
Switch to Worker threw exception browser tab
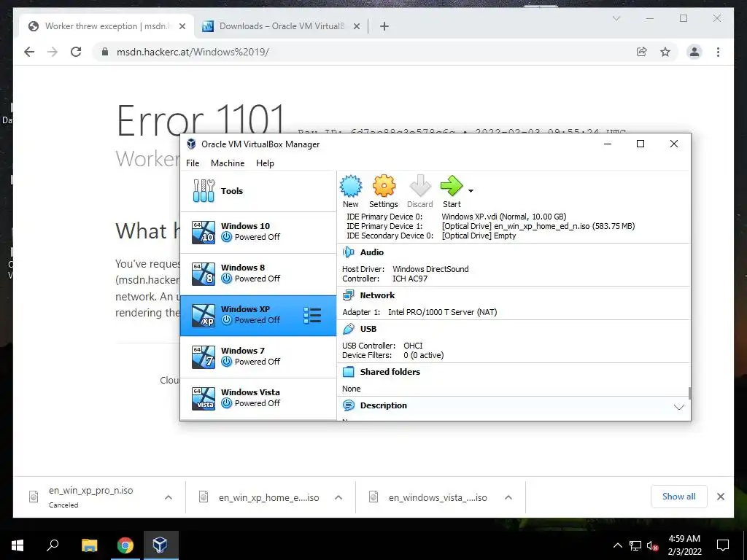(107, 26)
